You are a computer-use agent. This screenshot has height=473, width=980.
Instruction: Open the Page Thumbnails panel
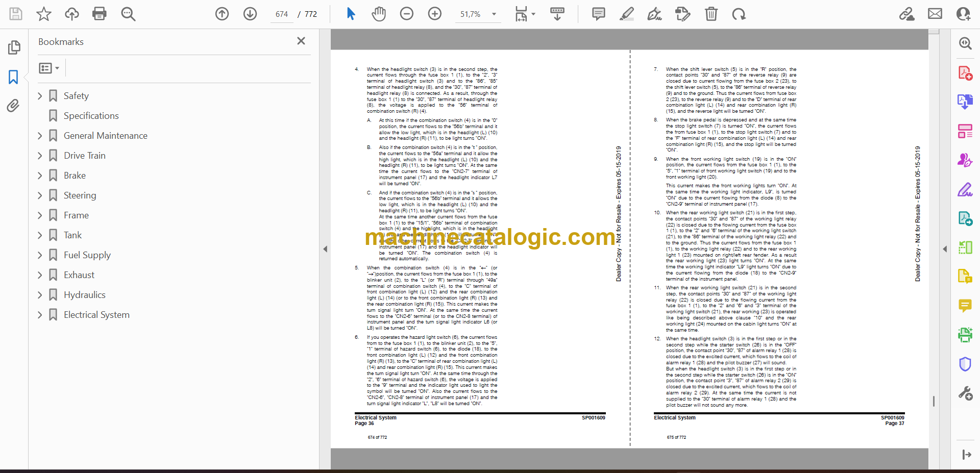pyautogui.click(x=14, y=47)
